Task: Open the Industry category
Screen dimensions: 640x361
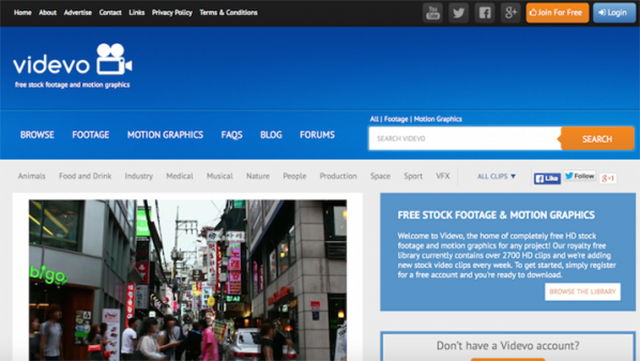Action: point(139,176)
